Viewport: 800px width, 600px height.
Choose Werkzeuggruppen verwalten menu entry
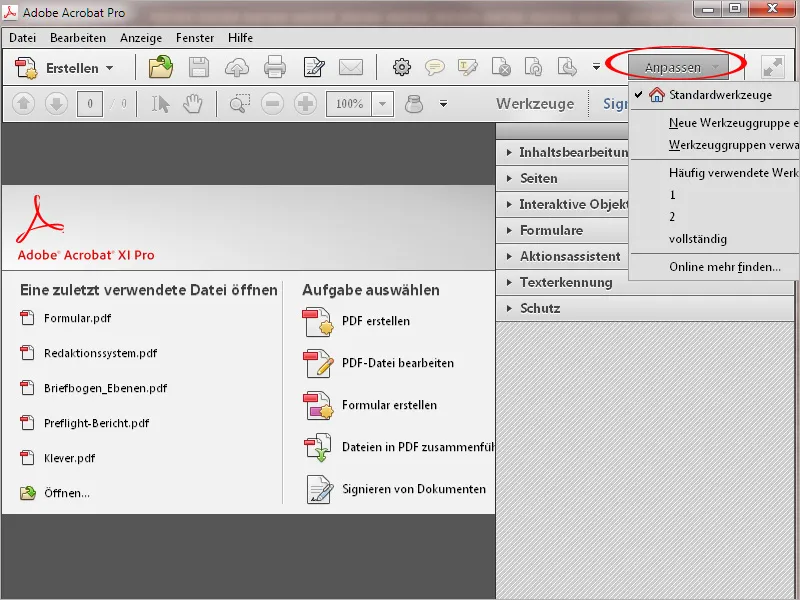715,145
